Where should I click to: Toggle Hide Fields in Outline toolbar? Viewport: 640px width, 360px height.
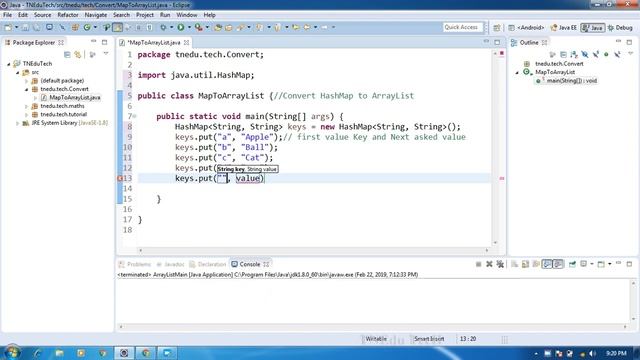pyautogui.click(x=585, y=54)
